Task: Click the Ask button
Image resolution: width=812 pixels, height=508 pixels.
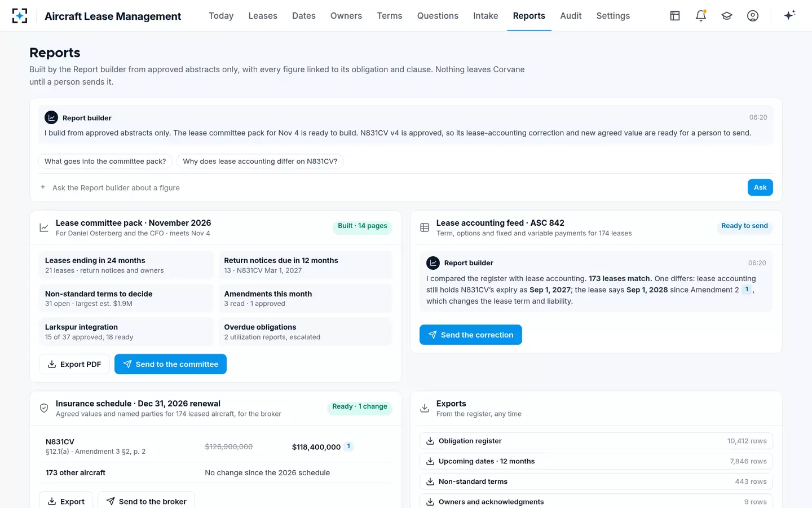Action: 760,187
